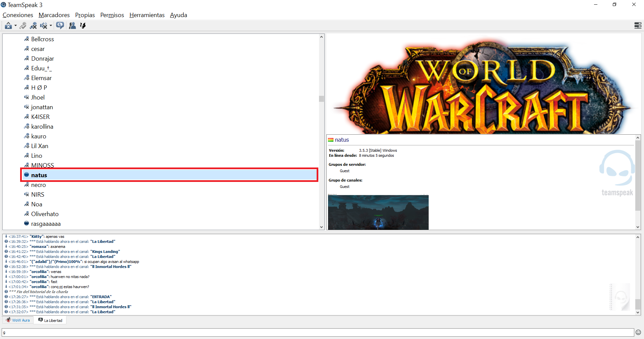
Task: Open the natus game screenshot thumbnail
Action: 378,212
